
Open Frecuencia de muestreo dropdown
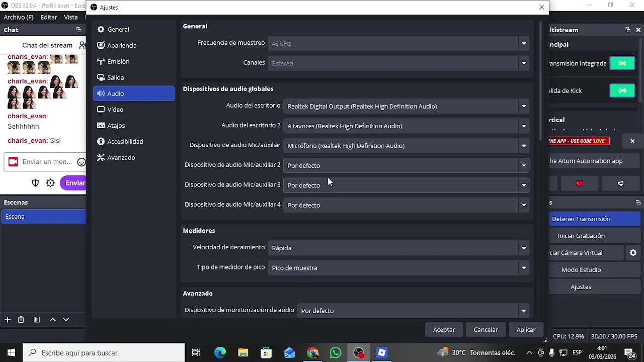tap(398, 43)
